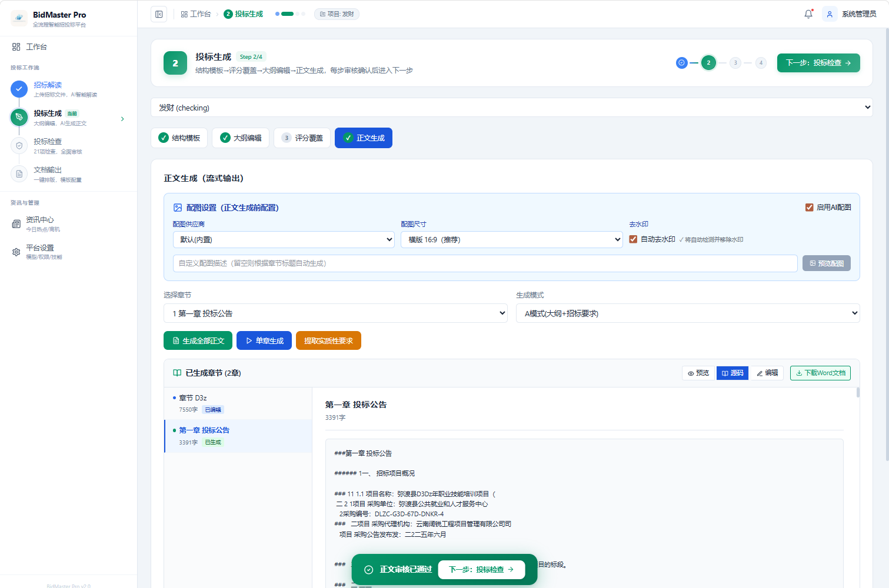Click the top-right 下一步：投标检查 button
The width and height of the screenshot is (889, 588).
click(x=818, y=63)
